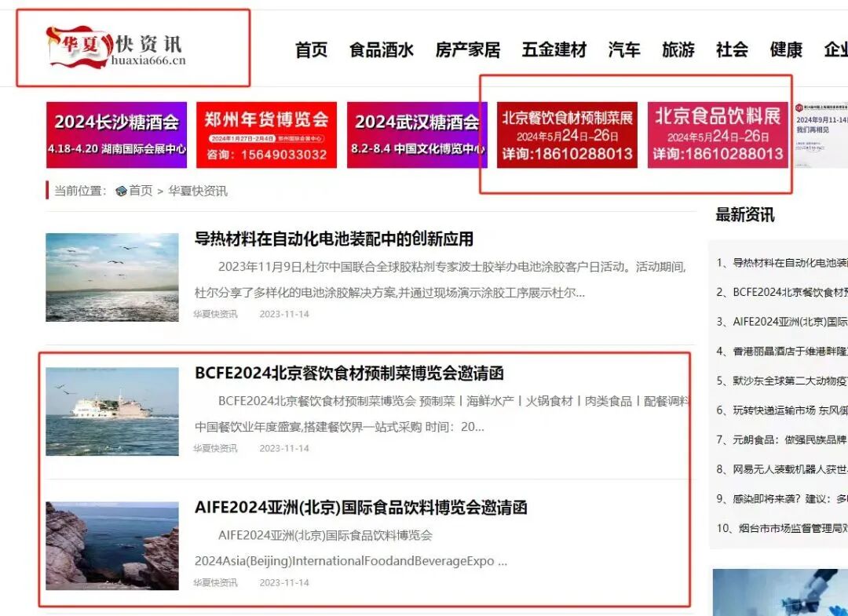Open the 汽车 category

tap(624, 49)
